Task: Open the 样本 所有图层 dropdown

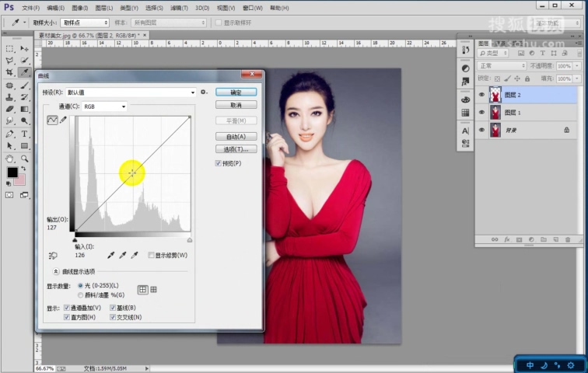Action: click(x=169, y=23)
